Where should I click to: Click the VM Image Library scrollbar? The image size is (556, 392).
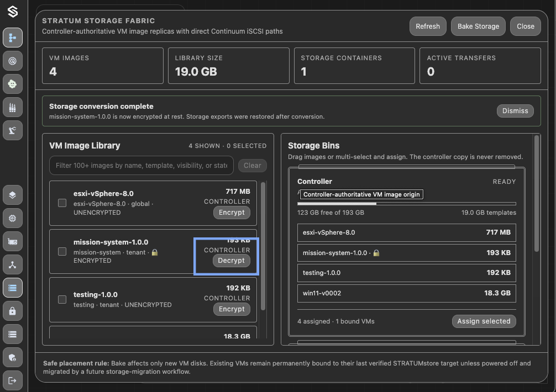tap(263, 246)
